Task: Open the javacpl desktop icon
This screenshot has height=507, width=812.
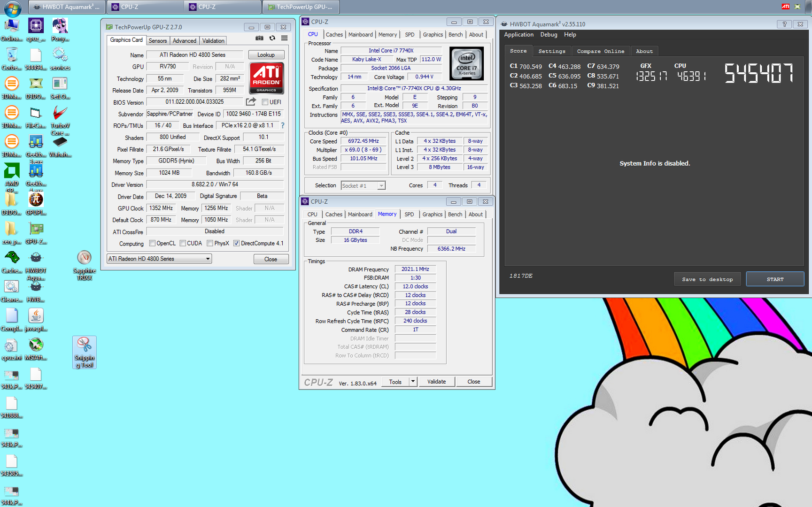Action: pyautogui.click(x=36, y=320)
